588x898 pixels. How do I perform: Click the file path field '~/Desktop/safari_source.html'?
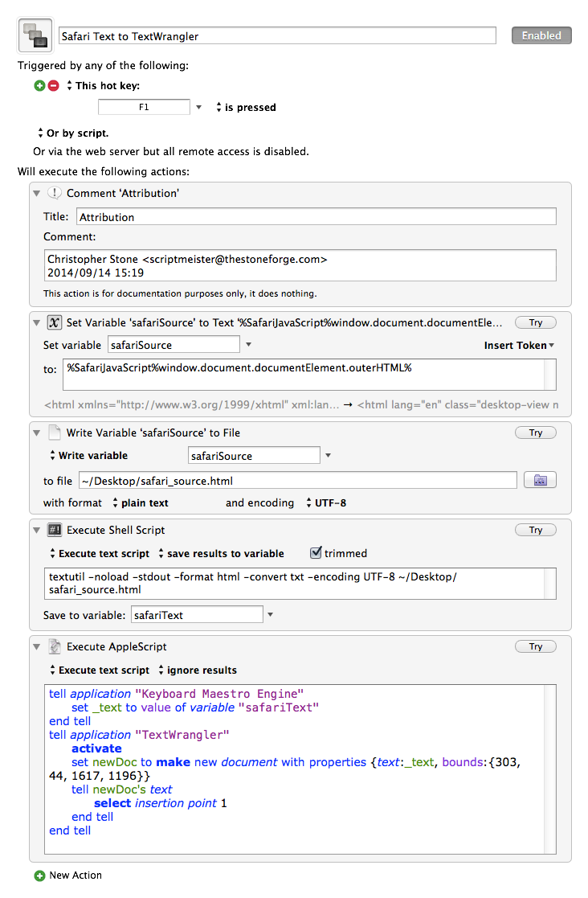point(298,481)
